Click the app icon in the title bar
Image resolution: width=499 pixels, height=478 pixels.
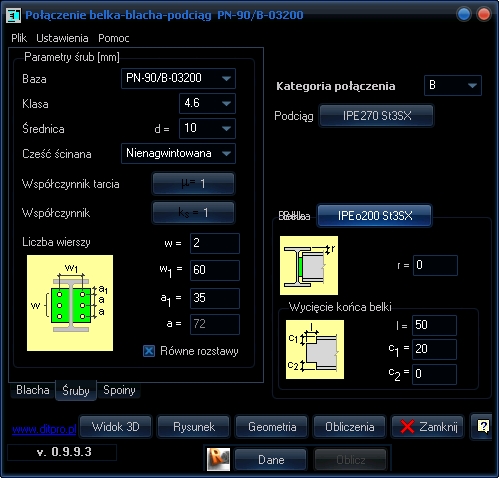pyautogui.click(x=14, y=15)
